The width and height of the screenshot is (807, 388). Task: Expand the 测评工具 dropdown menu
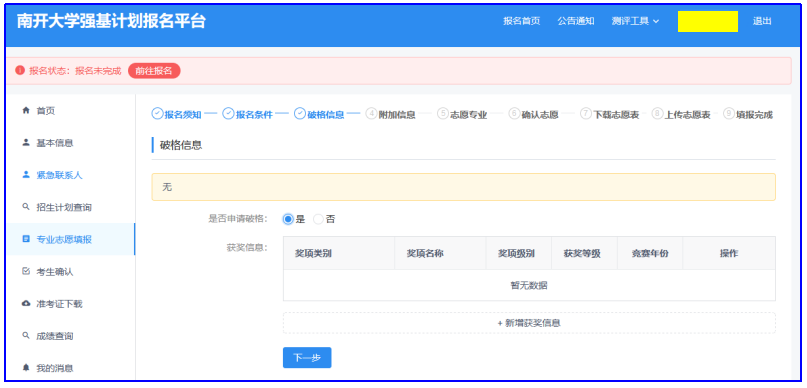(636, 22)
